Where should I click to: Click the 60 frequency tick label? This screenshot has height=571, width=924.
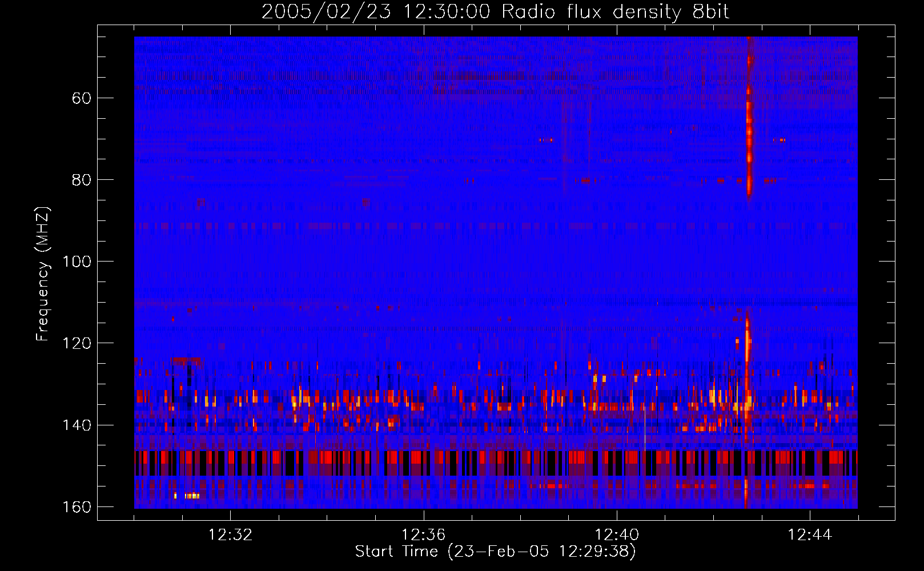point(82,98)
